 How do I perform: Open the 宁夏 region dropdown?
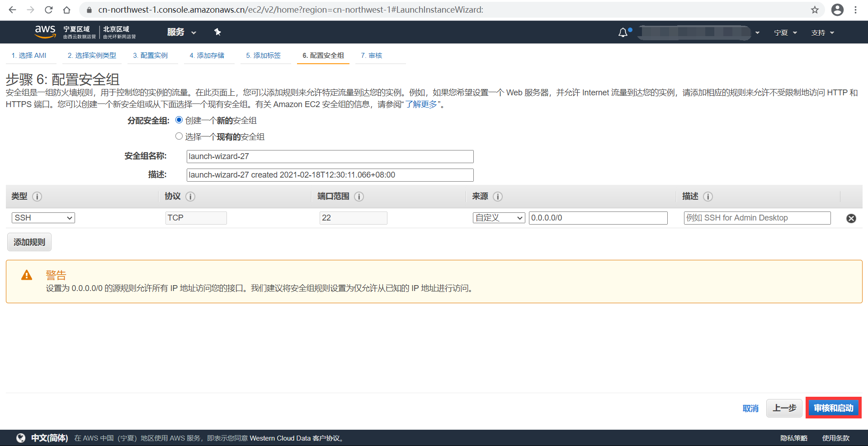pyautogui.click(x=785, y=32)
